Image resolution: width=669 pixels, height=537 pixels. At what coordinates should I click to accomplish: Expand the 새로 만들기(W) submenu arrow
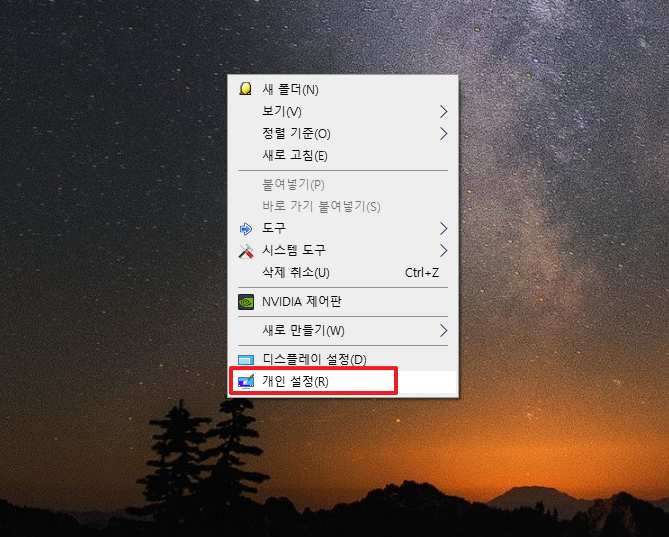444,331
